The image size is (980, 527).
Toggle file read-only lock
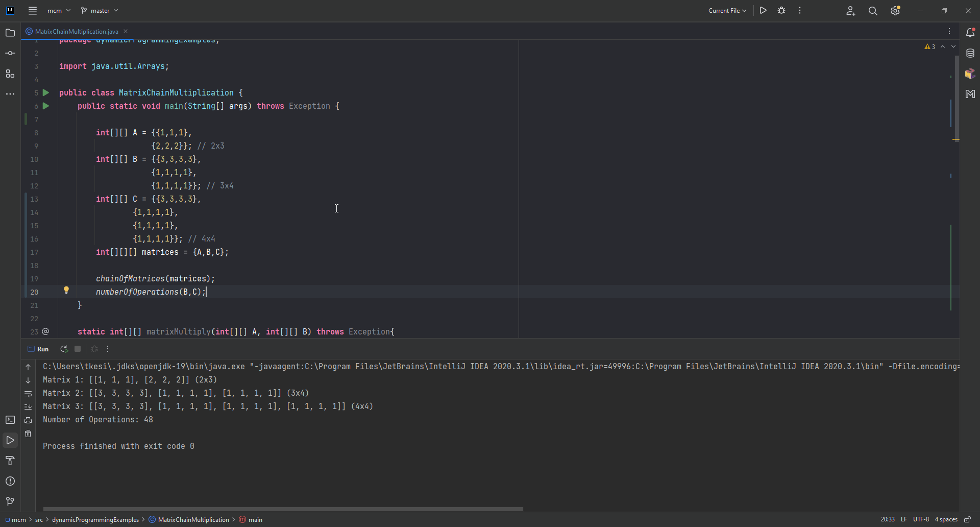[967, 520]
